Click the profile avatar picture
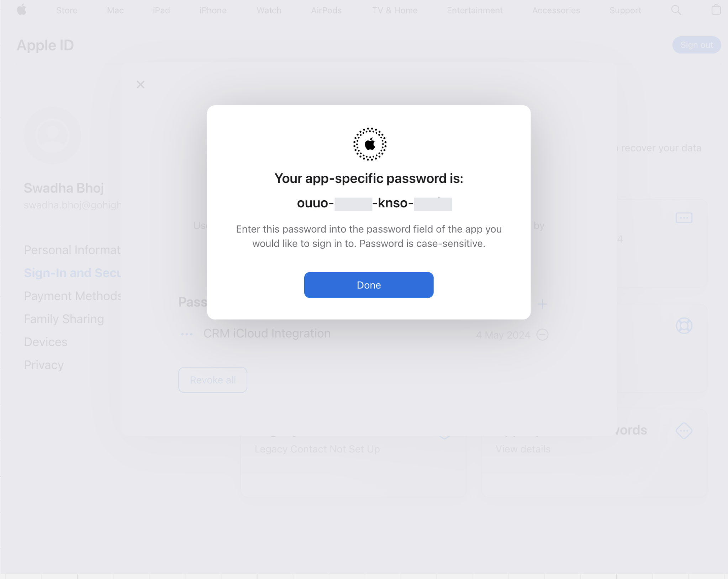This screenshot has height=579, width=728. (53, 136)
